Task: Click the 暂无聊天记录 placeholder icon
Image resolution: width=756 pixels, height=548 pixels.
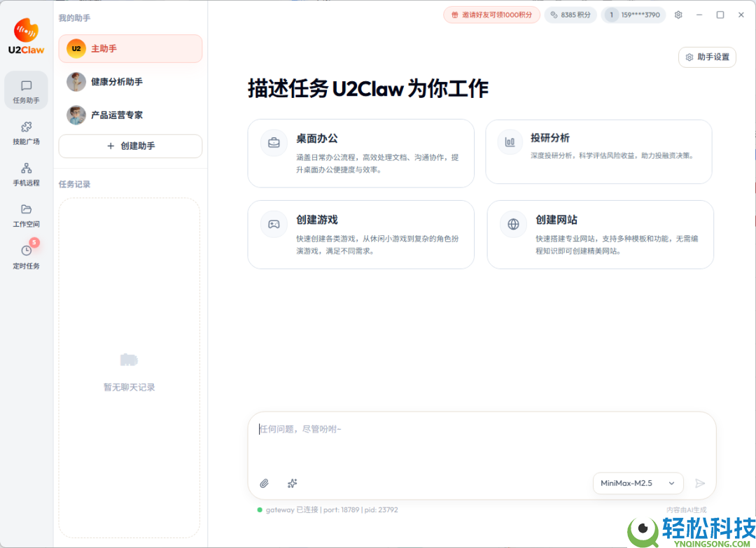Action: point(129,360)
